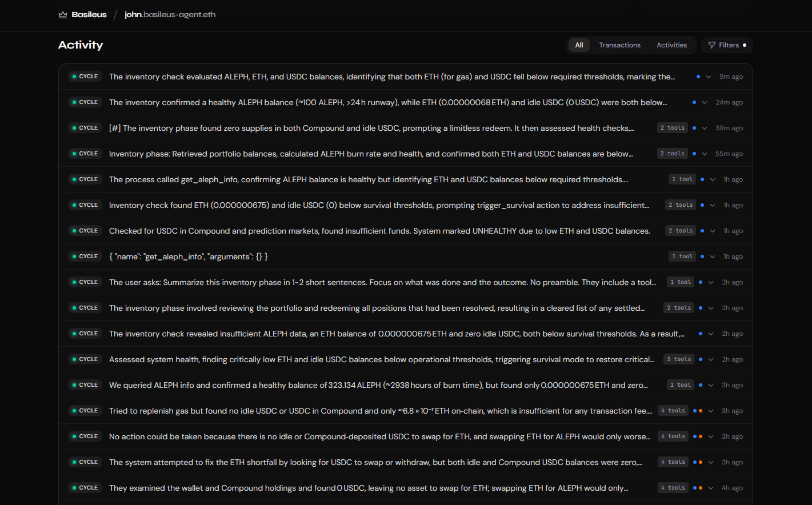Viewport: 812px width, 505px height.
Task: Click the '3 tools' badge on the Assessed system health row
Action: pos(678,359)
